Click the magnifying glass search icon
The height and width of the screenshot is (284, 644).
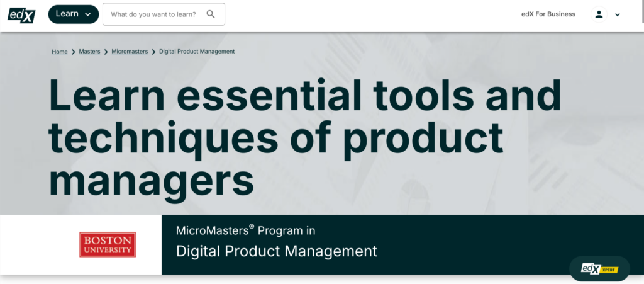tap(211, 14)
